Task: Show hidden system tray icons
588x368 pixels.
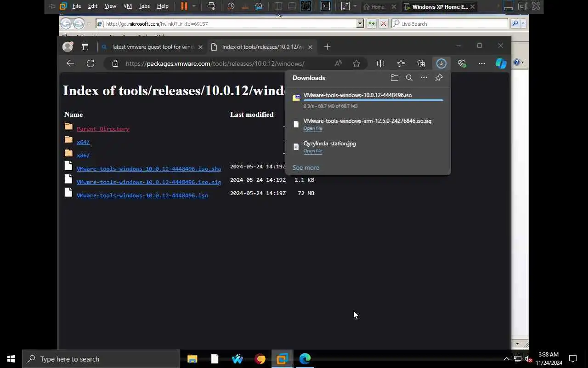Action: pyautogui.click(x=507, y=359)
